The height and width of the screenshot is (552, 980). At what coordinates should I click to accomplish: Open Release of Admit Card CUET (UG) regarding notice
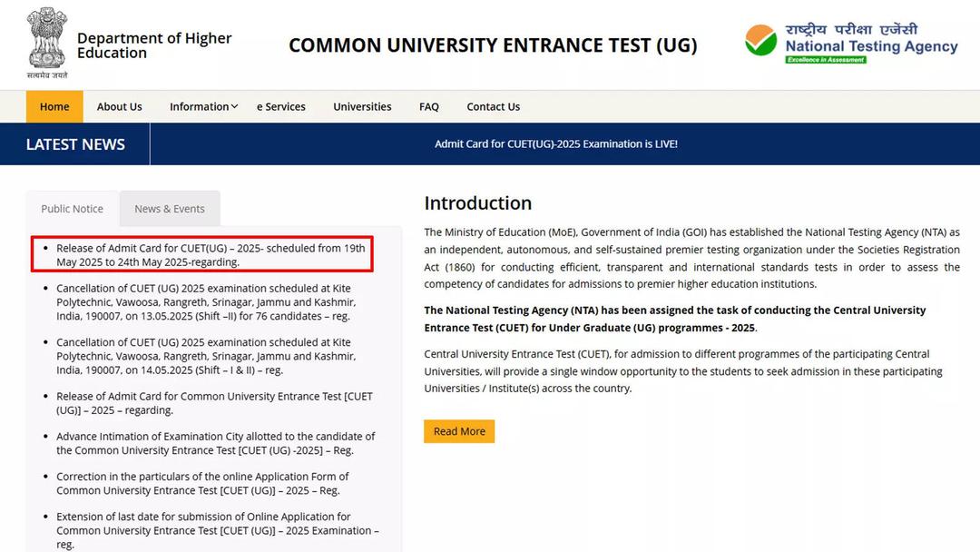point(214,403)
